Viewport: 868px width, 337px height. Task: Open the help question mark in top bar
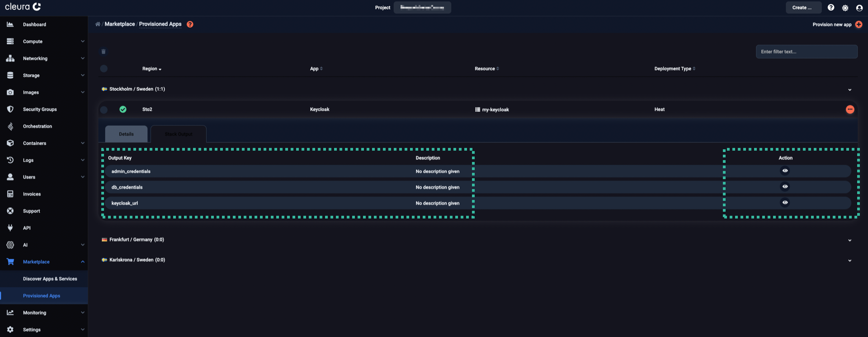point(831,8)
